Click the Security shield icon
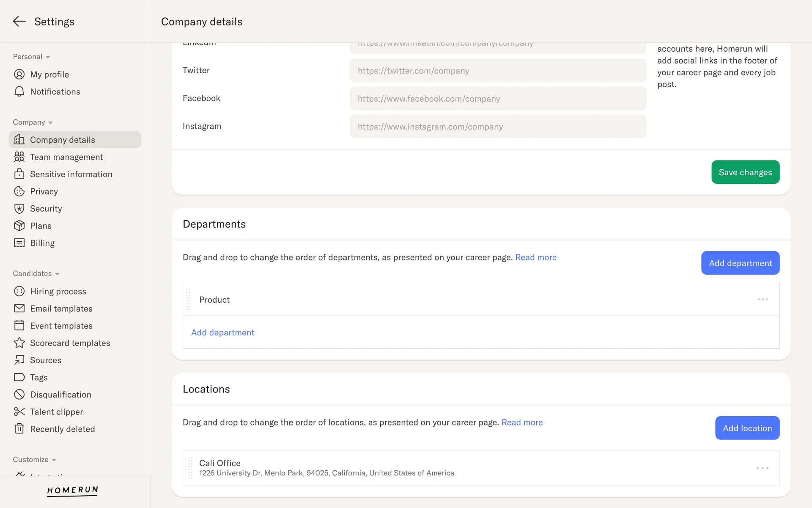812x508 pixels. (x=19, y=209)
